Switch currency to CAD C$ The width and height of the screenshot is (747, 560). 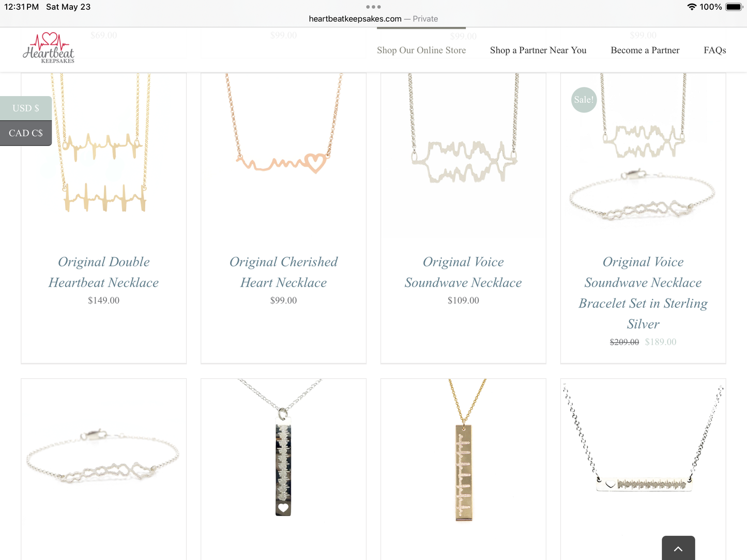(x=26, y=133)
